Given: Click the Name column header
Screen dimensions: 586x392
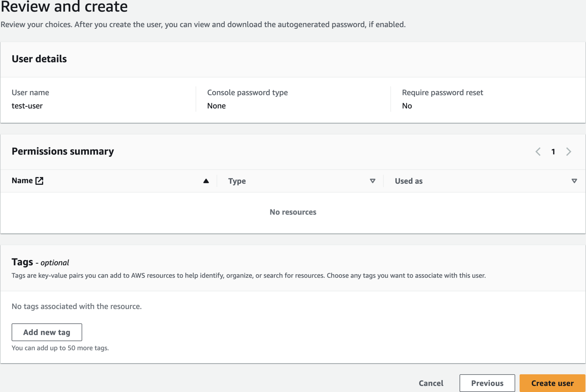Looking at the screenshot, I should coord(22,181).
